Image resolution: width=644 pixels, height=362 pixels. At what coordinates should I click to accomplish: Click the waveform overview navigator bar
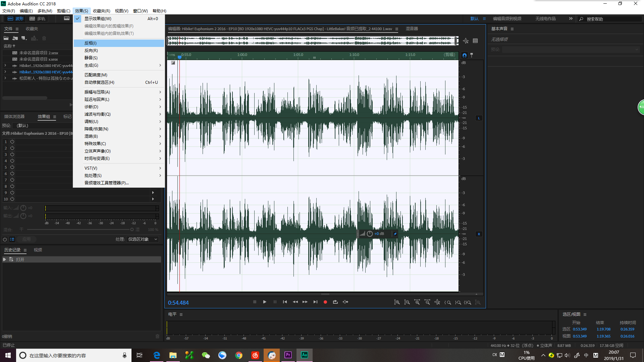click(x=313, y=41)
